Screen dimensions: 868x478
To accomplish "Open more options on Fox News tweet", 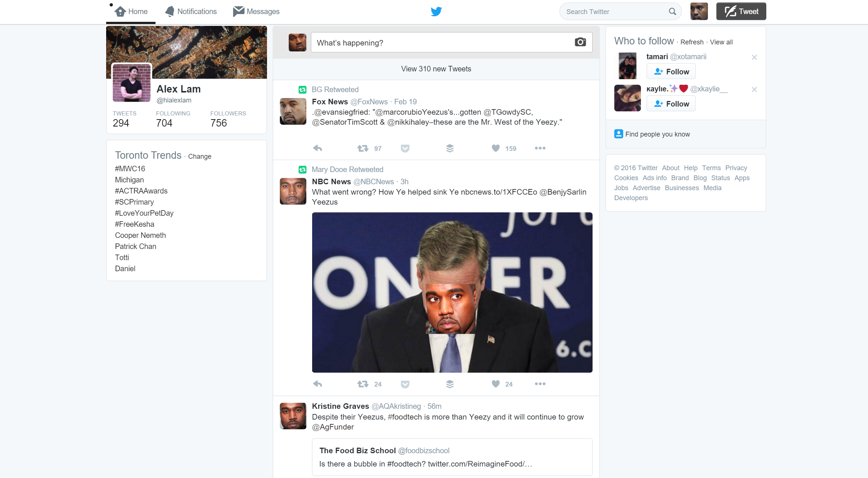I will pos(540,148).
